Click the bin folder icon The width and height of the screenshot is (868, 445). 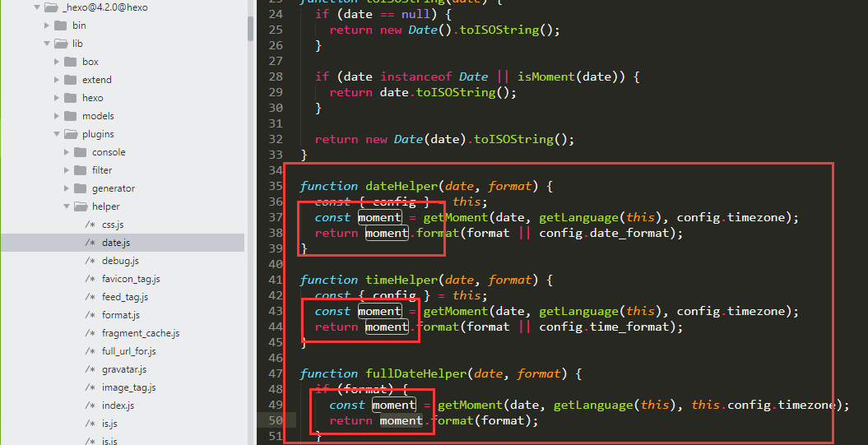point(60,25)
